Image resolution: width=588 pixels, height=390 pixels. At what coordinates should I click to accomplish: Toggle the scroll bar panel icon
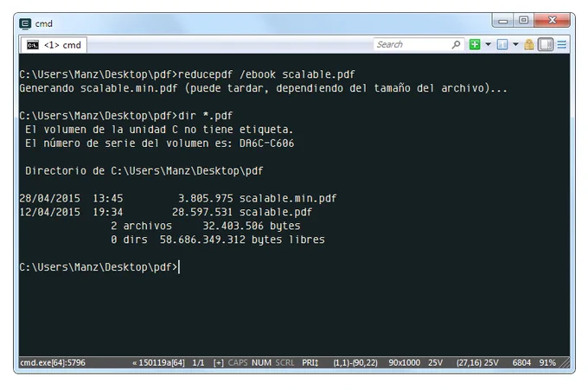pos(546,45)
